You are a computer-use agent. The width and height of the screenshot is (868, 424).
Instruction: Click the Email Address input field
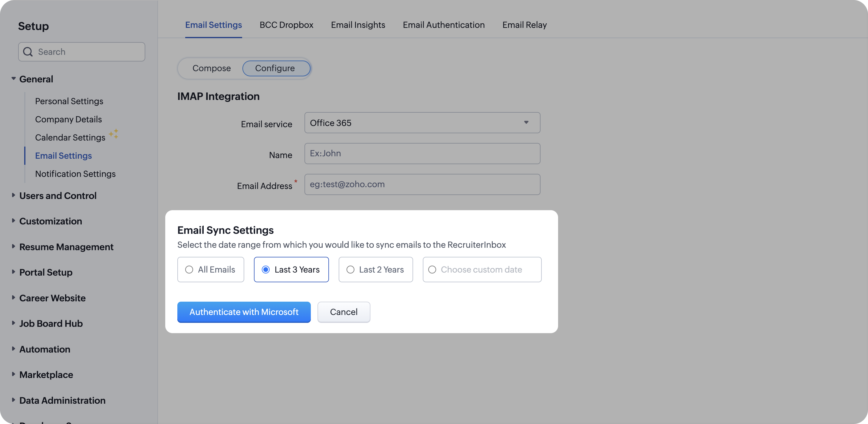point(422,184)
